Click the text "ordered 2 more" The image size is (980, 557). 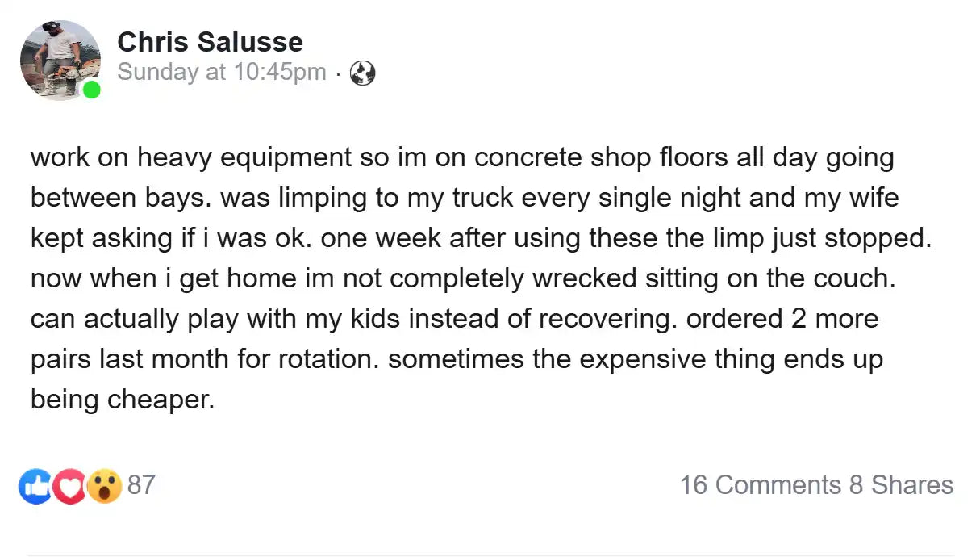pos(782,319)
